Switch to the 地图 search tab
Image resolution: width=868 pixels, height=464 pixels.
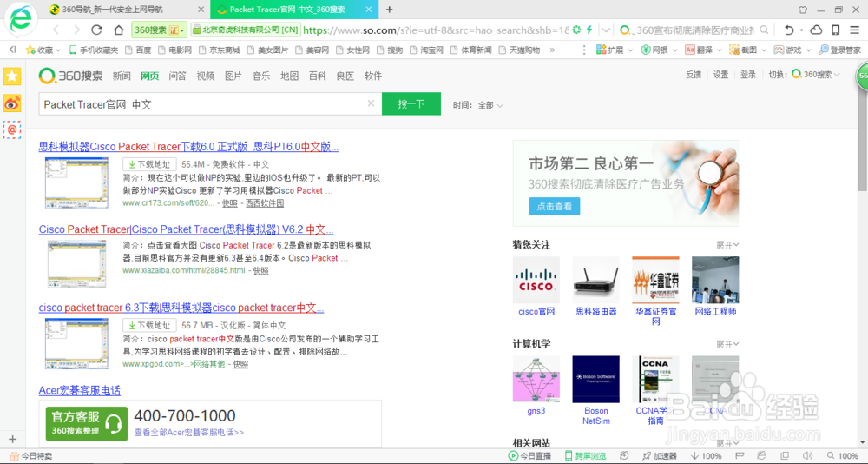click(x=290, y=76)
